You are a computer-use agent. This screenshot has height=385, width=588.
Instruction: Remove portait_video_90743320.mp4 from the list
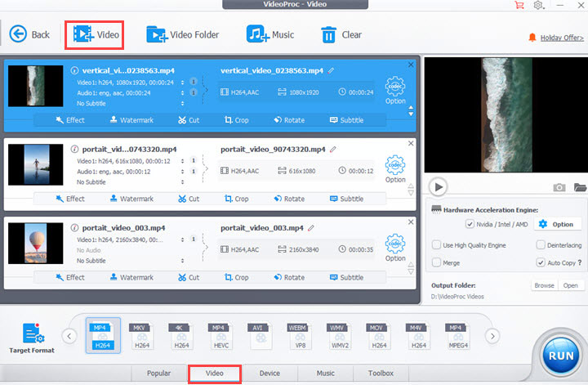pyautogui.click(x=411, y=143)
